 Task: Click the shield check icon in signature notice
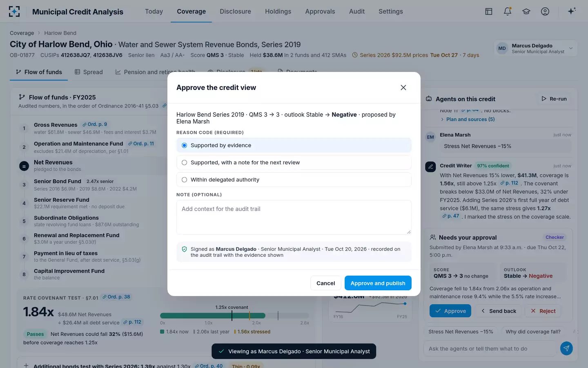pyautogui.click(x=184, y=249)
